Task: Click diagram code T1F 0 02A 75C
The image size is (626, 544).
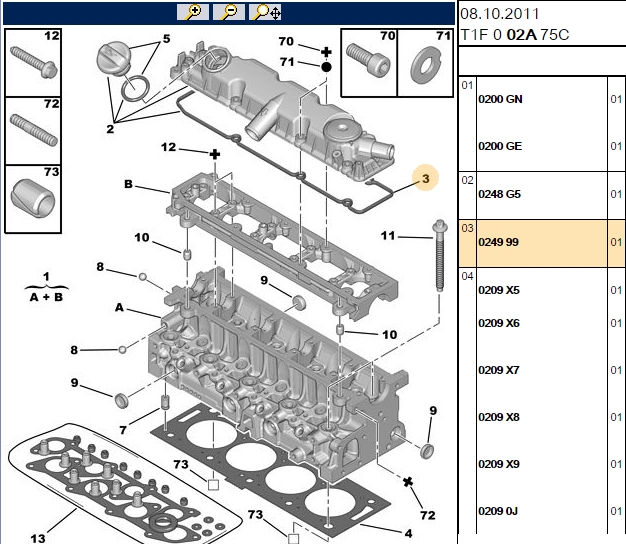Action: pyautogui.click(x=515, y=35)
